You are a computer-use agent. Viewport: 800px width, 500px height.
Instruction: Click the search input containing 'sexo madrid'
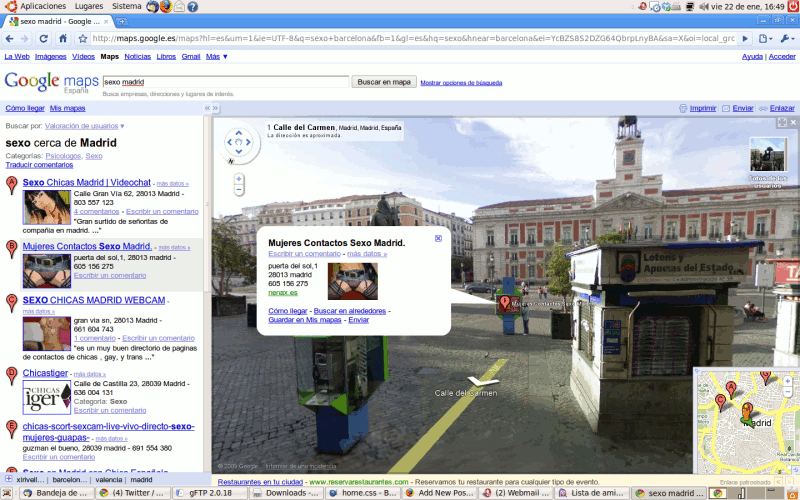pyautogui.click(x=225, y=82)
